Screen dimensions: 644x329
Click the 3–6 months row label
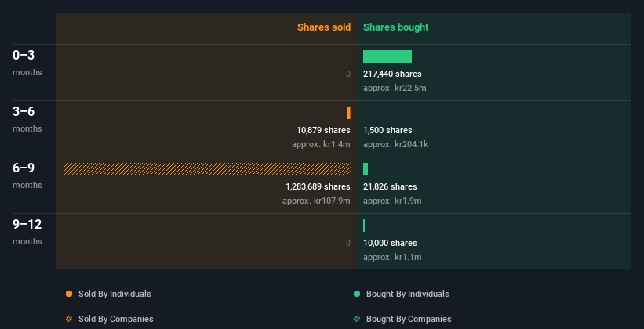[x=27, y=119]
